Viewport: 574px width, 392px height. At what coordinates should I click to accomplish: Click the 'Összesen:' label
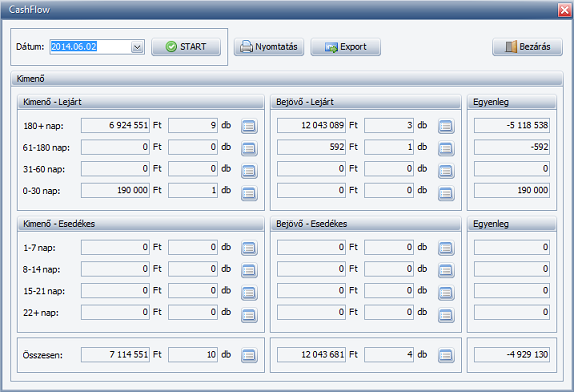click(42, 355)
